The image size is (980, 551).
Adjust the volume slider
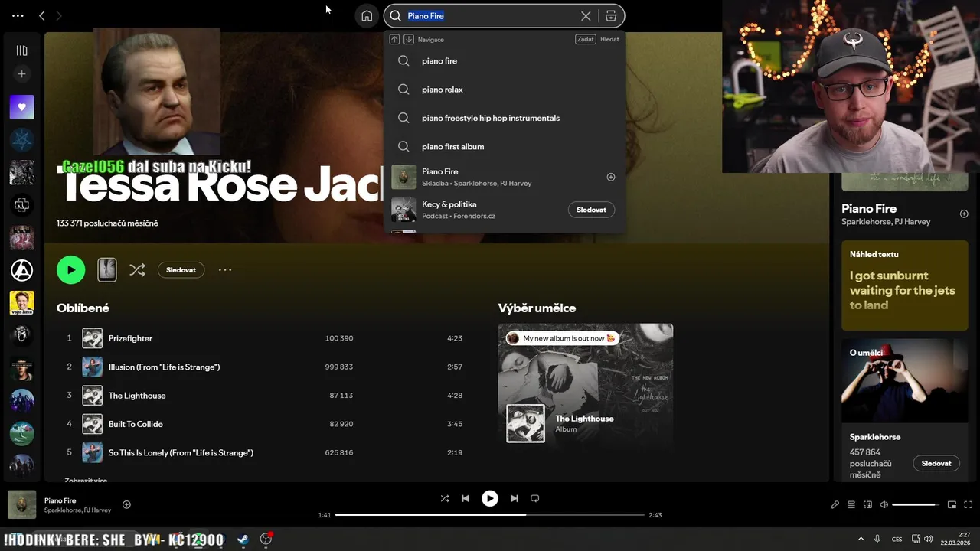pyautogui.click(x=915, y=504)
